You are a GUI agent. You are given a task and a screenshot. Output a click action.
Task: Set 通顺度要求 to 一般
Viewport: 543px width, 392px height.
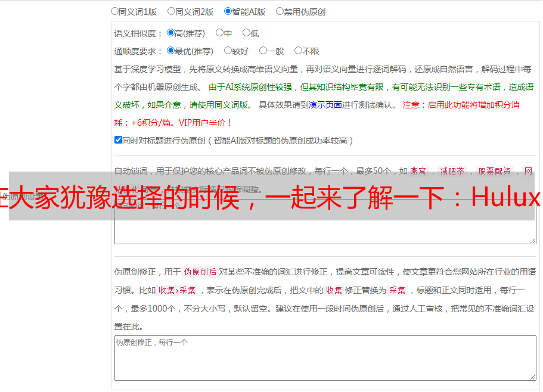[263, 51]
